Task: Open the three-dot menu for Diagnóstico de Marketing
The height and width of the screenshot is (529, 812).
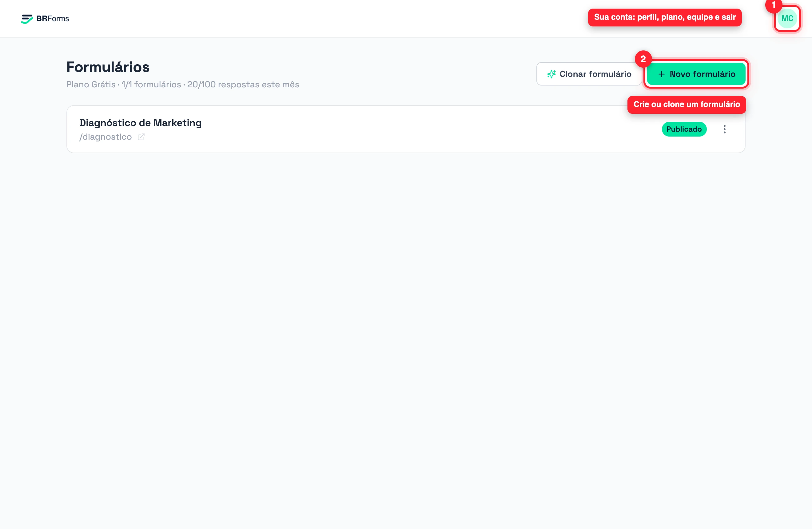Action: [724, 129]
